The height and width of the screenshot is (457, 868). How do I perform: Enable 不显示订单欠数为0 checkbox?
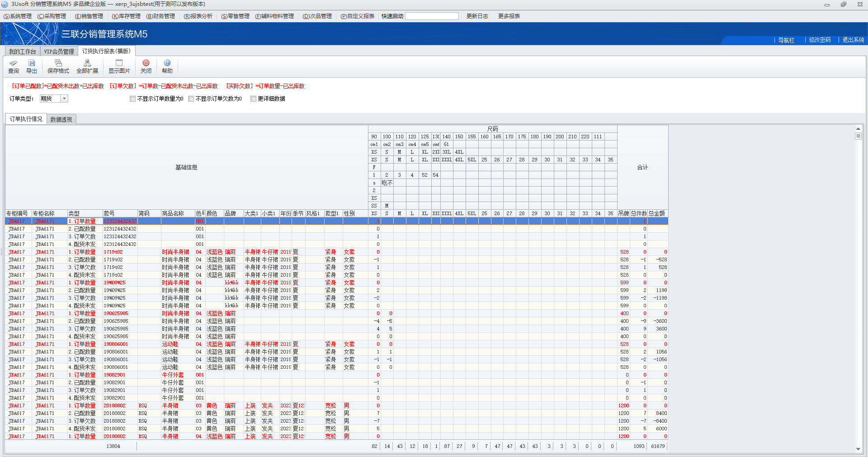pos(191,99)
